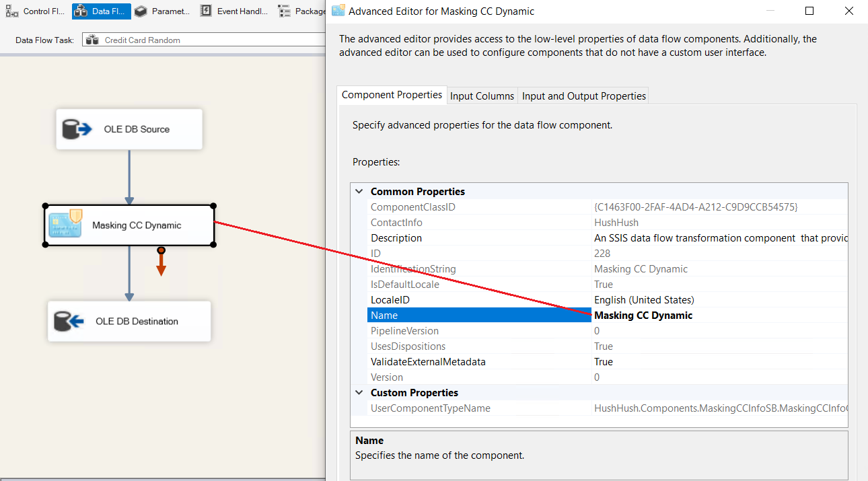The width and height of the screenshot is (868, 481).
Task: Collapse the Common Properties section
Action: (x=359, y=192)
